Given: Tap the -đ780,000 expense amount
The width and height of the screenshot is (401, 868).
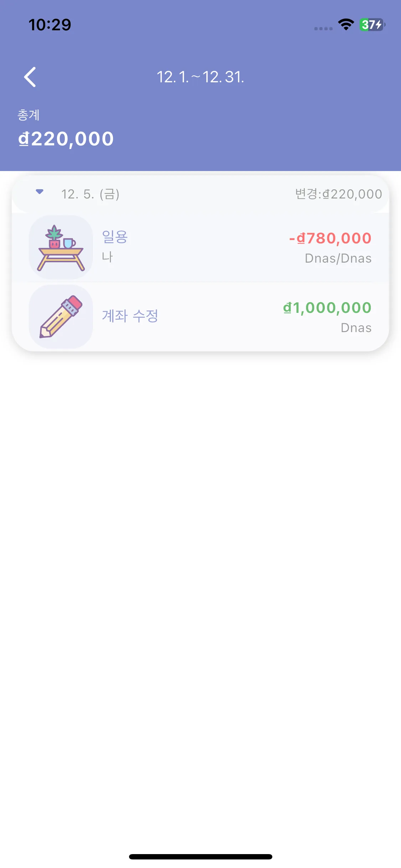Looking at the screenshot, I should (x=330, y=238).
